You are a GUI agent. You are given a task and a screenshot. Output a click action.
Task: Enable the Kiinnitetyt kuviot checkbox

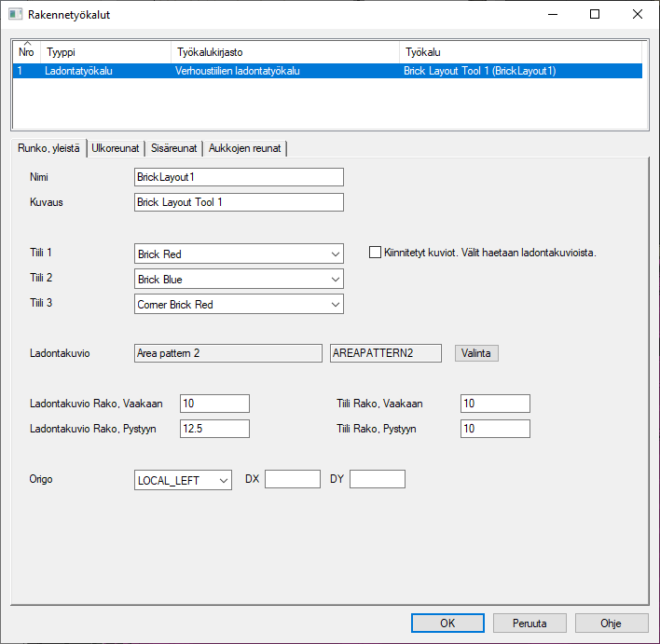click(376, 252)
